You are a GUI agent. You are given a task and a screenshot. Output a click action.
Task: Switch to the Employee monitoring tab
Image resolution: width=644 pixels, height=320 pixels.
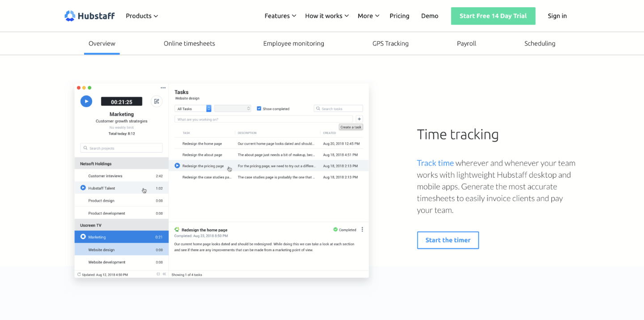click(294, 43)
